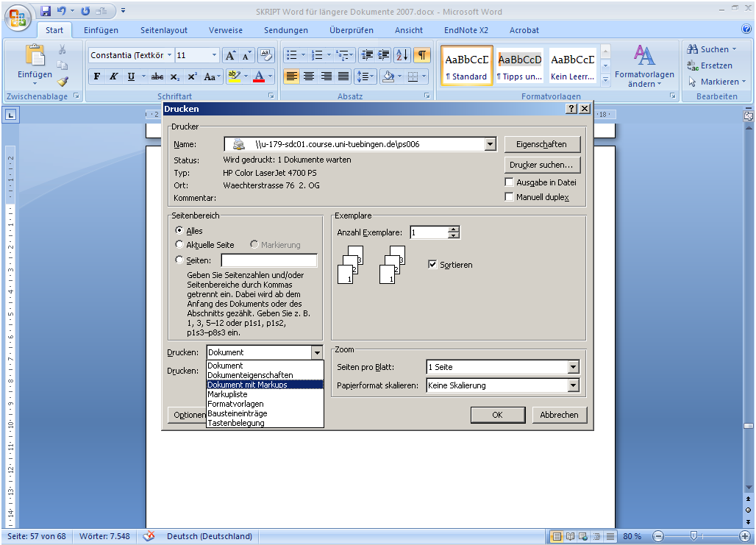
Task: Click font color red A swatch
Action: click(x=259, y=76)
